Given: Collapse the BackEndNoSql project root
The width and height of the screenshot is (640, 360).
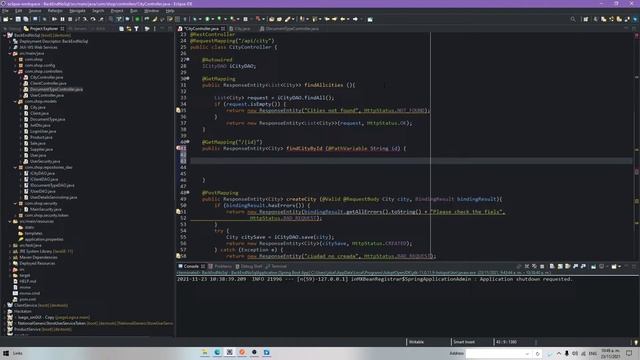Looking at the screenshot, I should [x=4, y=36].
